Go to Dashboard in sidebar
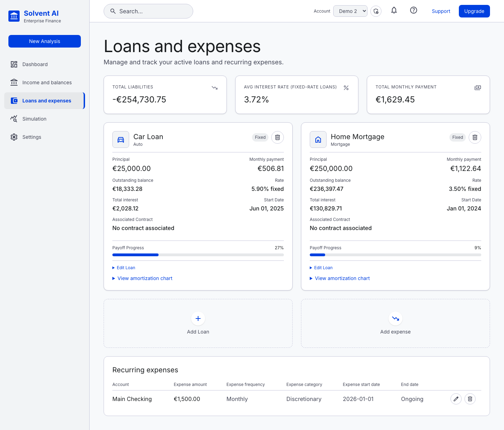Image resolution: width=504 pixels, height=430 pixels. coord(44,64)
